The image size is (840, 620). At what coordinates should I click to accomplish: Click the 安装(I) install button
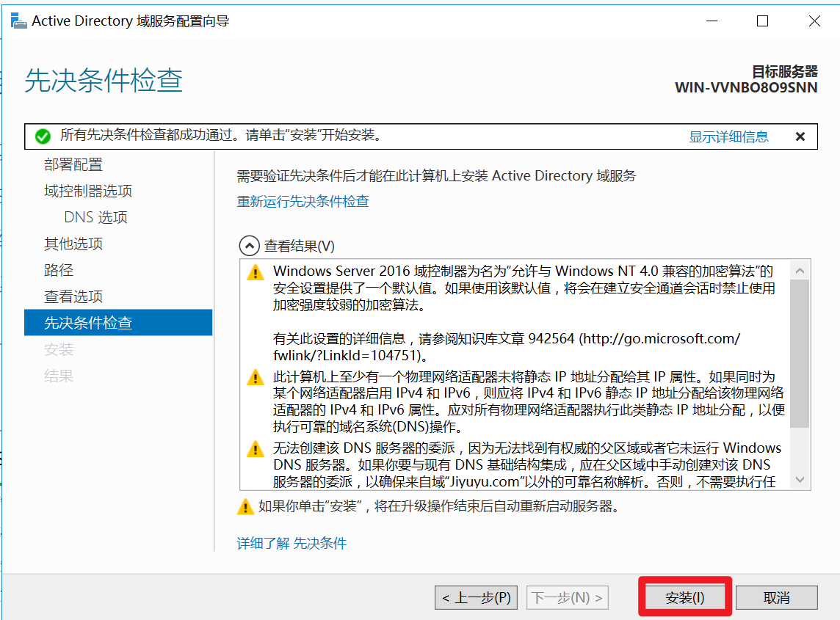[x=684, y=597]
